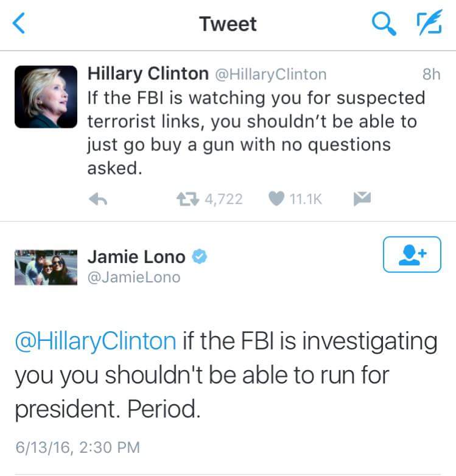Compose a new tweet with the quill icon

[x=430, y=23]
